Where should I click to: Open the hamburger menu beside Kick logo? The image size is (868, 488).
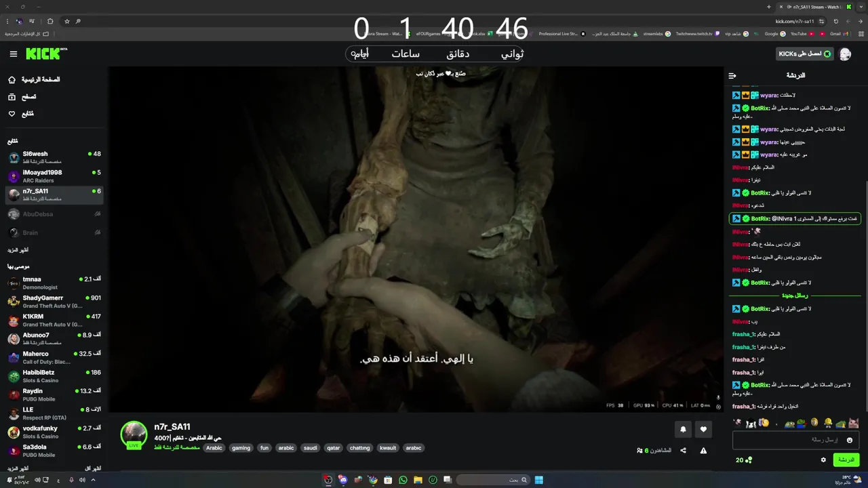13,54
